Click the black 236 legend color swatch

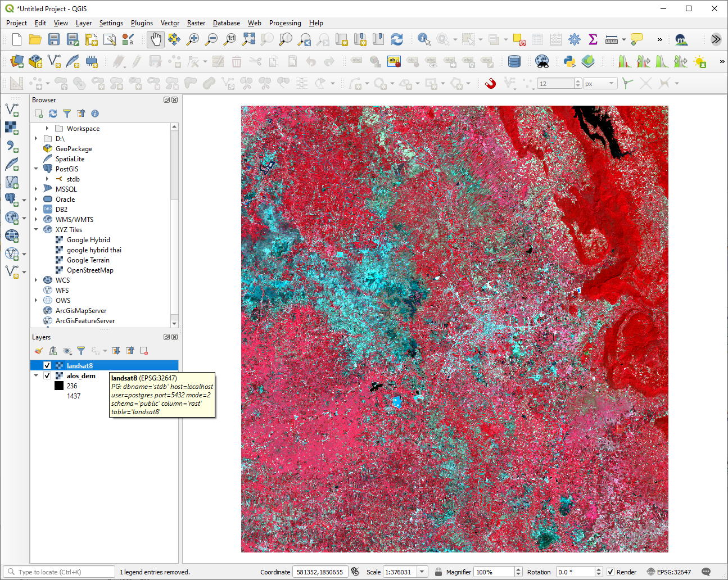point(59,386)
